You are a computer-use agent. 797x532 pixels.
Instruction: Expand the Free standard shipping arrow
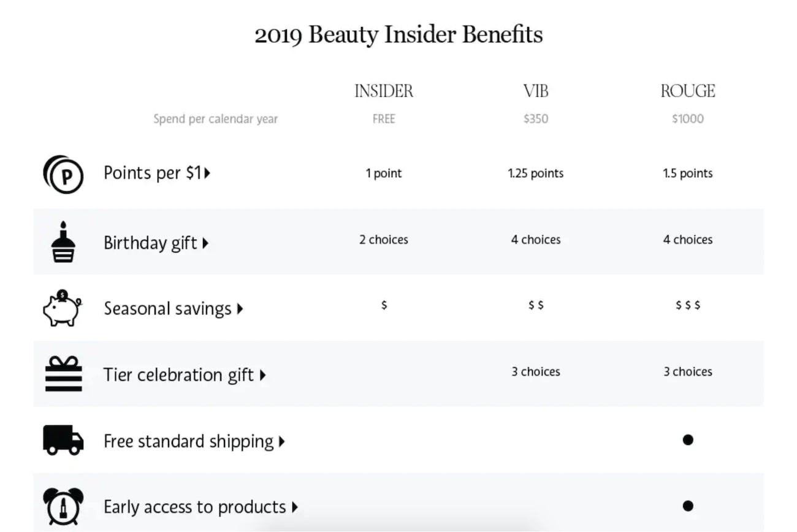coord(282,441)
